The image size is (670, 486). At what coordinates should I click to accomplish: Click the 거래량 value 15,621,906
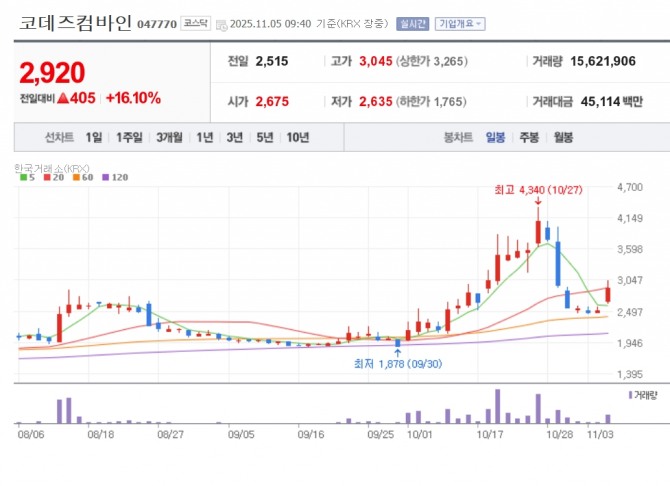point(603,61)
